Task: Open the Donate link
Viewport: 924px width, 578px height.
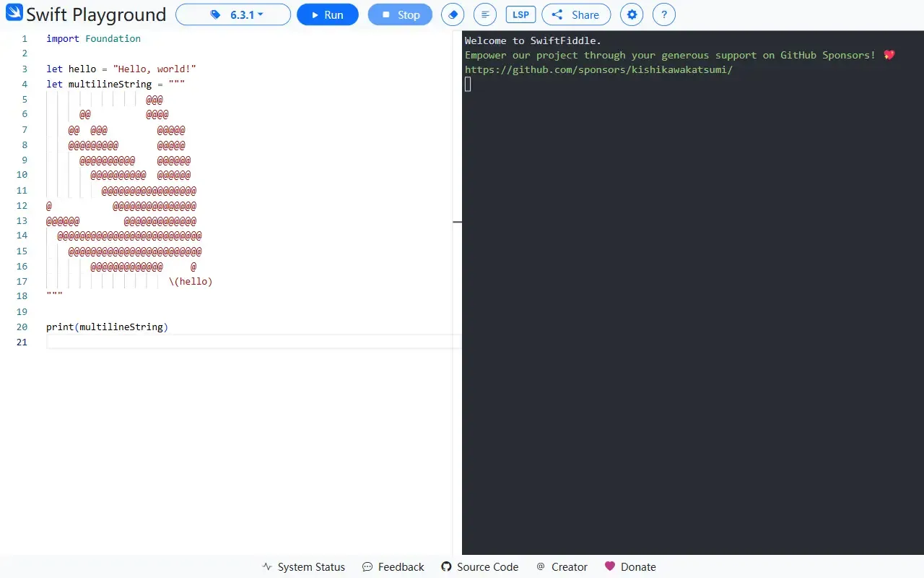Action: click(x=630, y=567)
